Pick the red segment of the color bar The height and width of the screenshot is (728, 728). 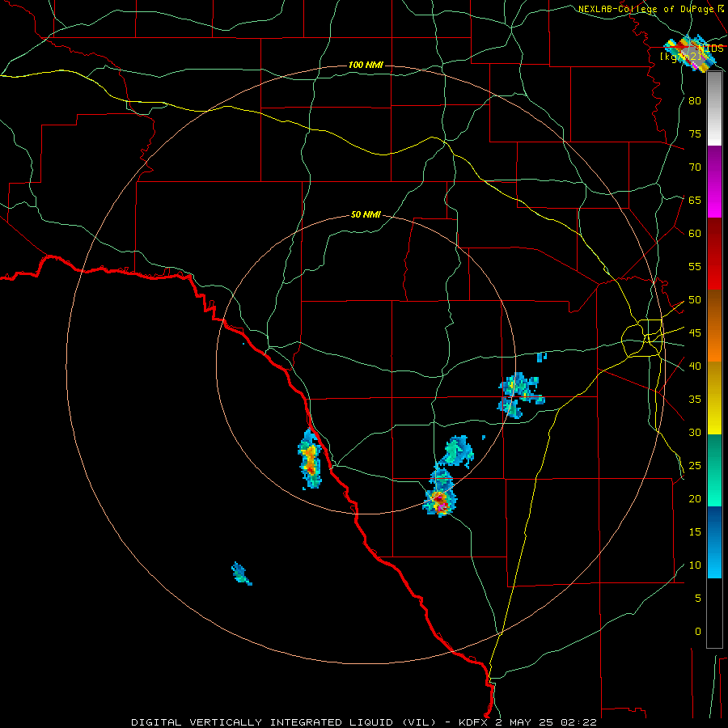pos(714,254)
